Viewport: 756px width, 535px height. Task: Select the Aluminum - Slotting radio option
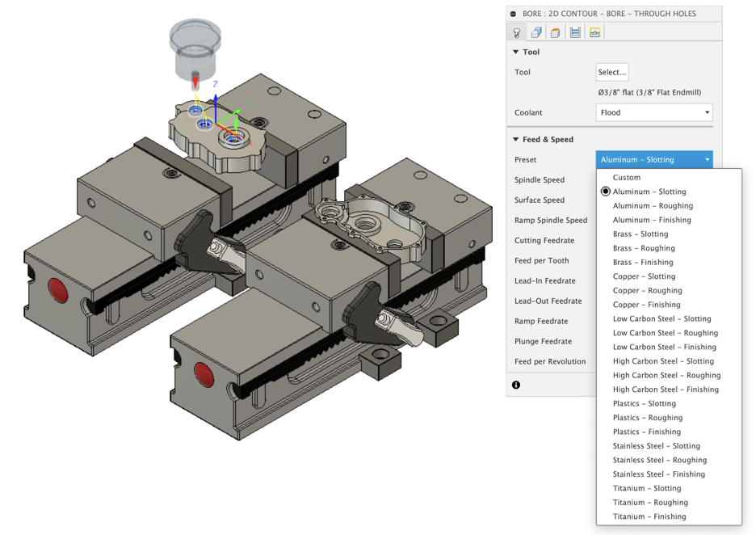click(x=606, y=192)
